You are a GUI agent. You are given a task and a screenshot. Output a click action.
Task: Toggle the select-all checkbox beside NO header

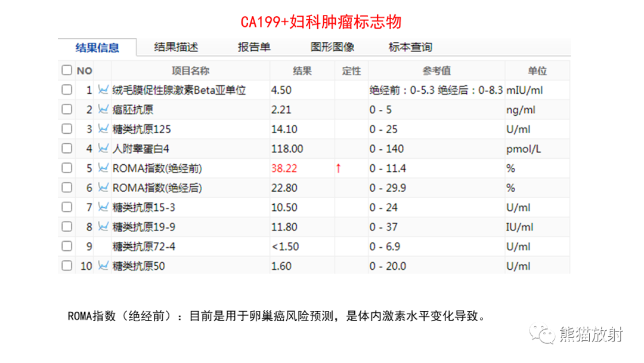(x=67, y=70)
